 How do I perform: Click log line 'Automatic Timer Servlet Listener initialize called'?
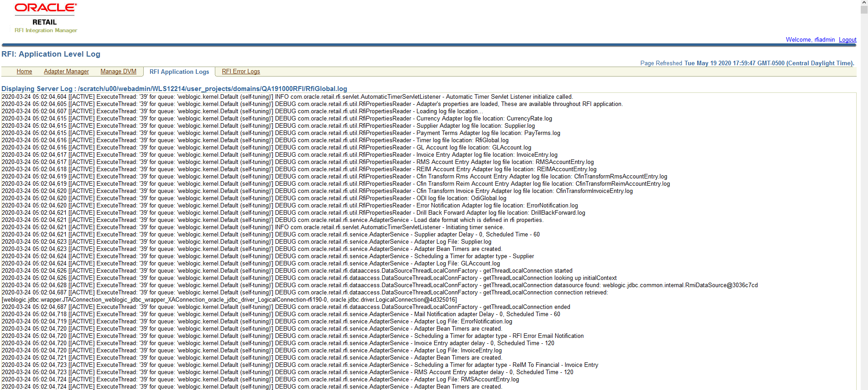pyautogui.click(x=287, y=97)
